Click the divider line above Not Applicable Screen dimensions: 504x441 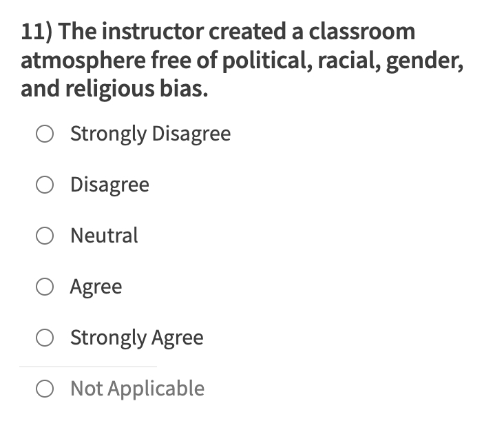88,367
